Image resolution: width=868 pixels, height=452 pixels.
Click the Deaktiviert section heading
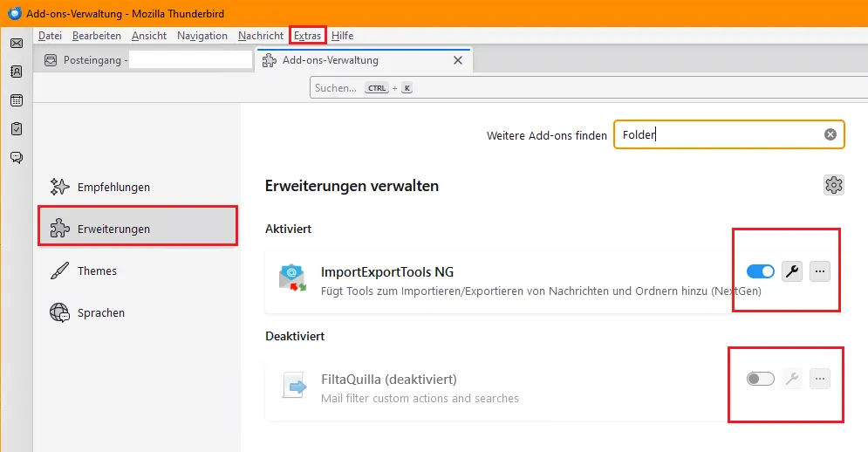(295, 336)
